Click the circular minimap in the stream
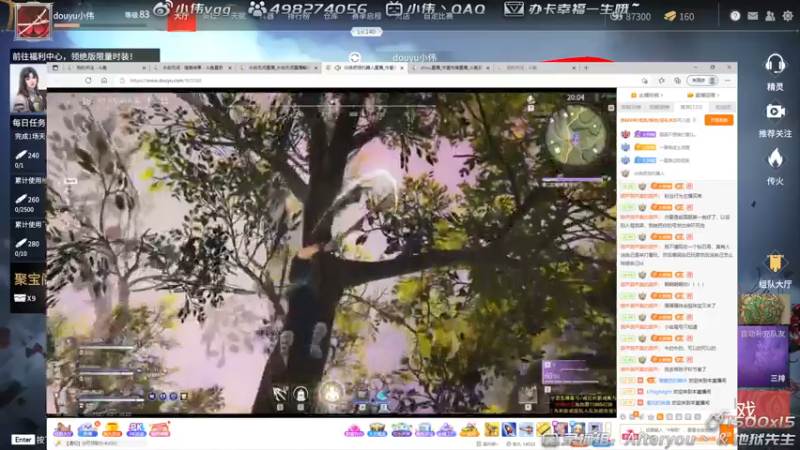Viewport: 800px width, 450px height. point(576,135)
